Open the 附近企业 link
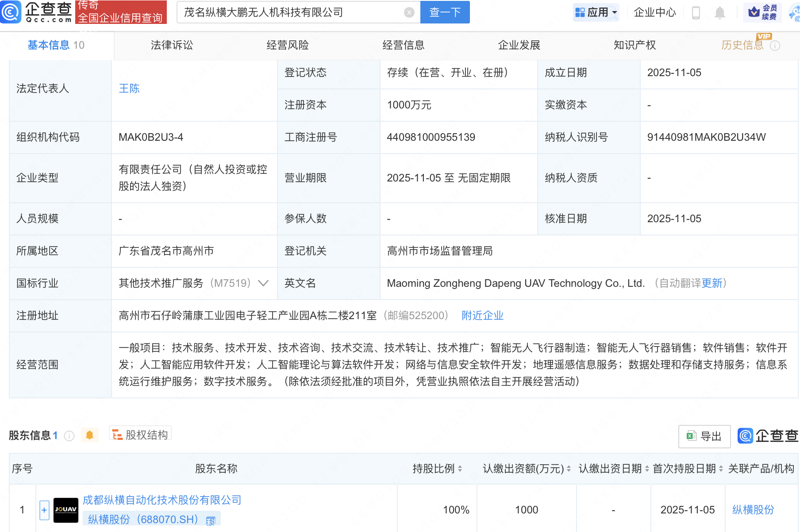The height and width of the screenshot is (532, 800). point(482,316)
